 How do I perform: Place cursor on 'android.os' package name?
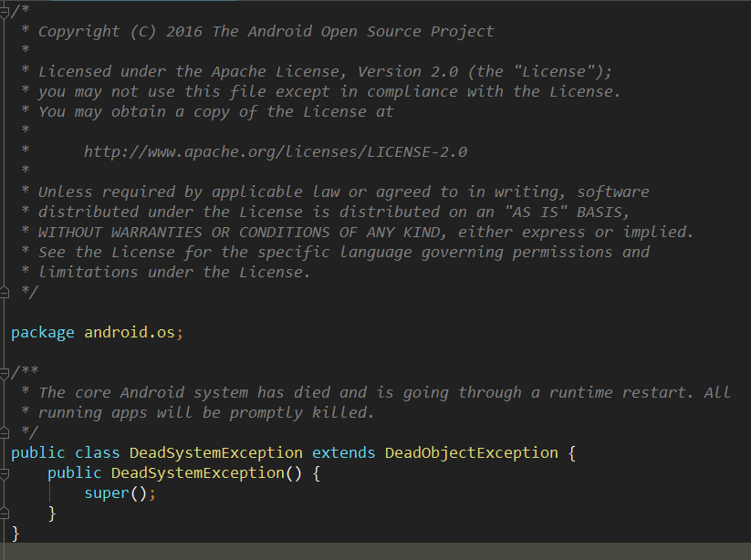[130, 332]
